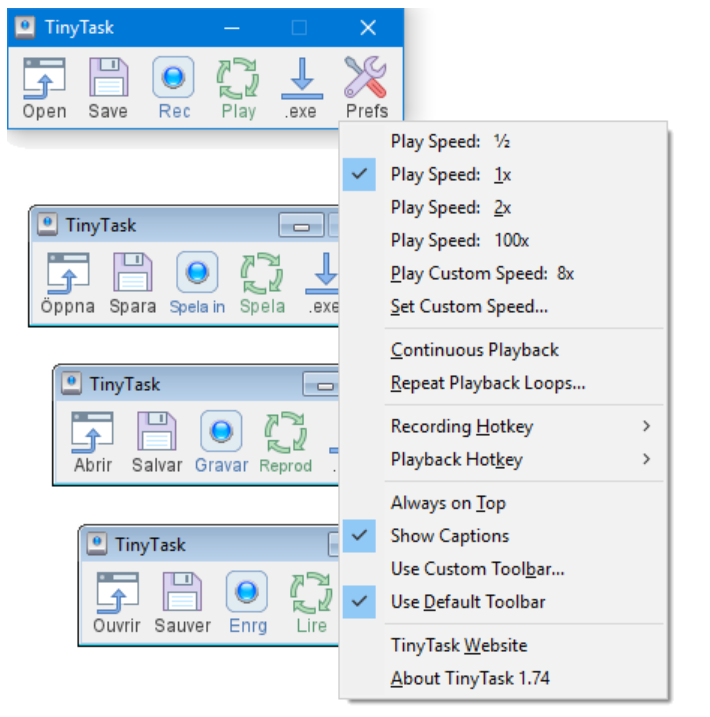Click the Sauver floppy disk icon
Image resolution: width=710 pixels, height=717 pixels.
coord(182,593)
